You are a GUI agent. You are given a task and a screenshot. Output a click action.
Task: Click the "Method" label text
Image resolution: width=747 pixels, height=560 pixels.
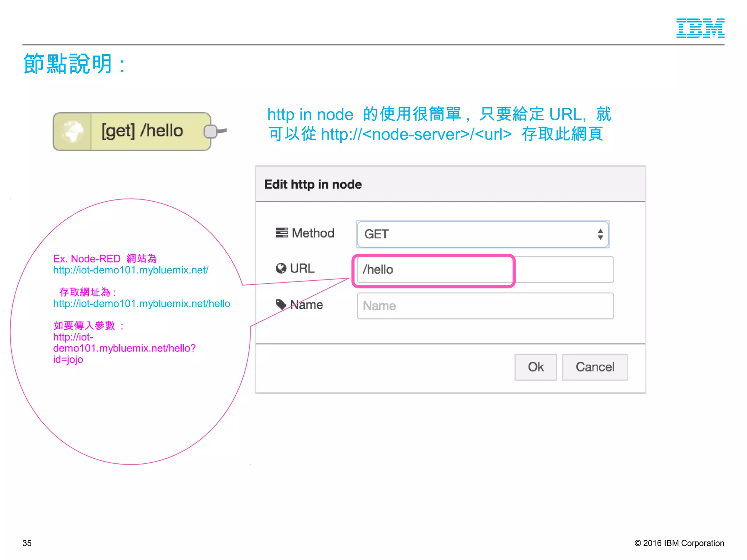point(313,233)
